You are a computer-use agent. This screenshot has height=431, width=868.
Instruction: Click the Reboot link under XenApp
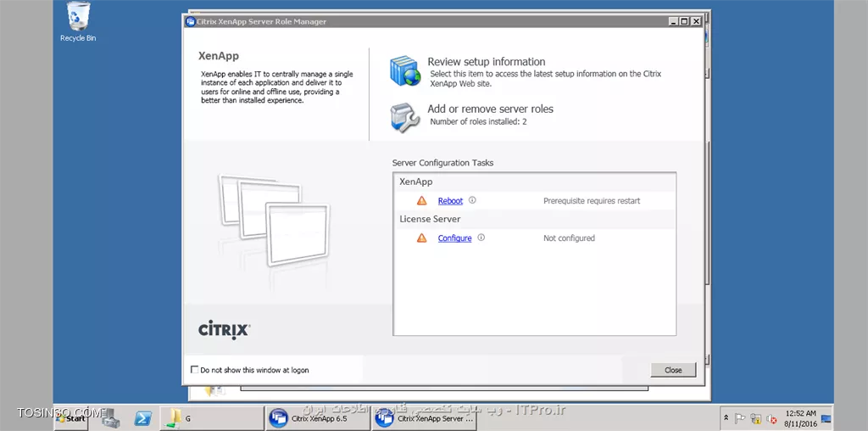450,200
